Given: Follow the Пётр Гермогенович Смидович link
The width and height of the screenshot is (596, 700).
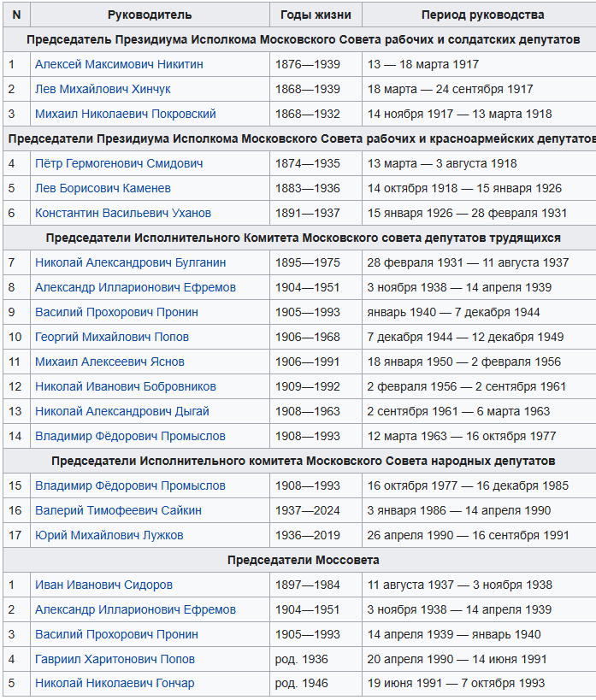Looking at the screenshot, I should (x=119, y=163).
